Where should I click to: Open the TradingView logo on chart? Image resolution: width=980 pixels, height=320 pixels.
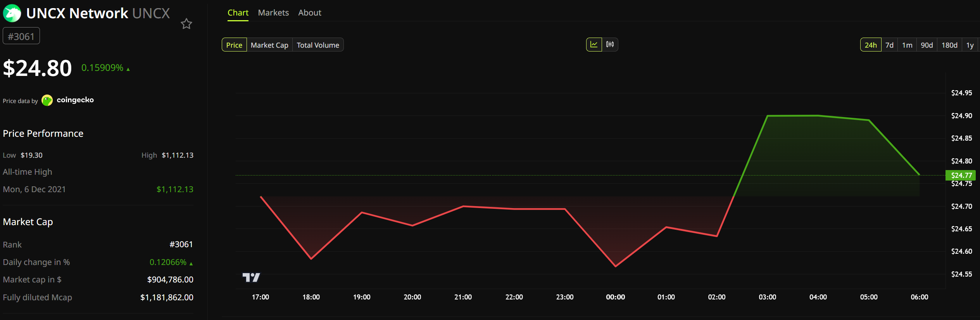(251, 277)
